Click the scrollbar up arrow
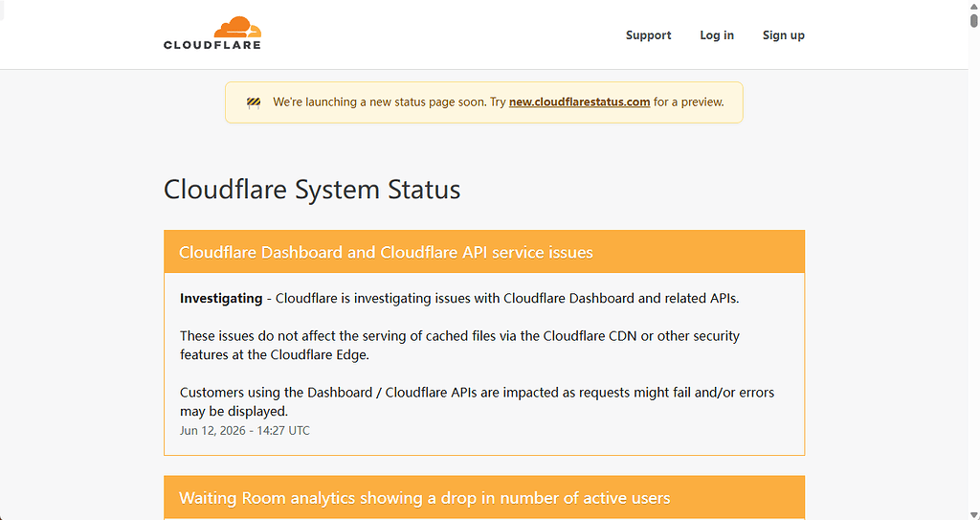The height and width of the screenshot is (520, 980). point(973,5)
